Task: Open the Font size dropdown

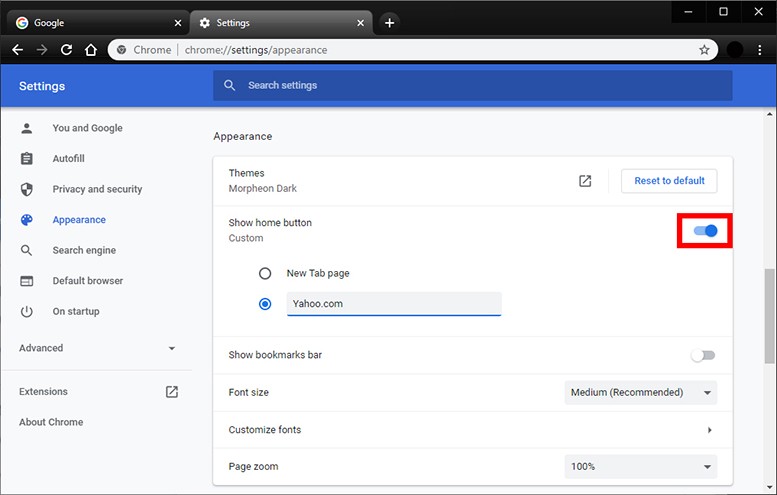Action: (x=640, y=393)
